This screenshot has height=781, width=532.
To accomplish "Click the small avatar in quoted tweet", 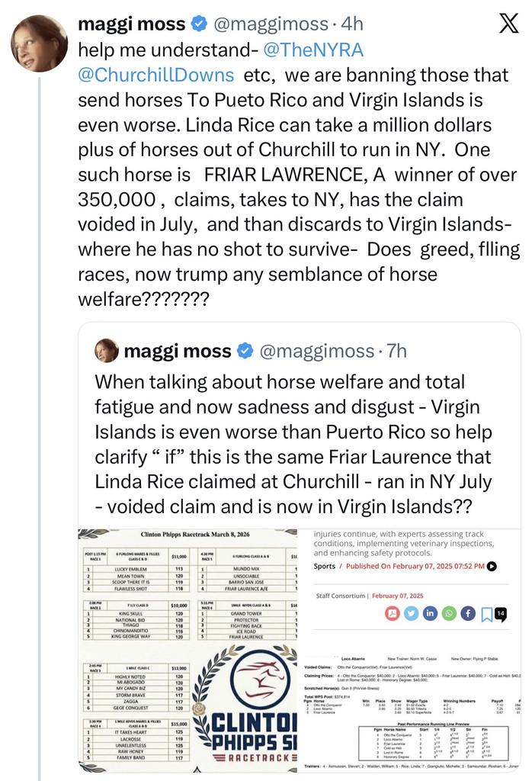I will [107, 351].
